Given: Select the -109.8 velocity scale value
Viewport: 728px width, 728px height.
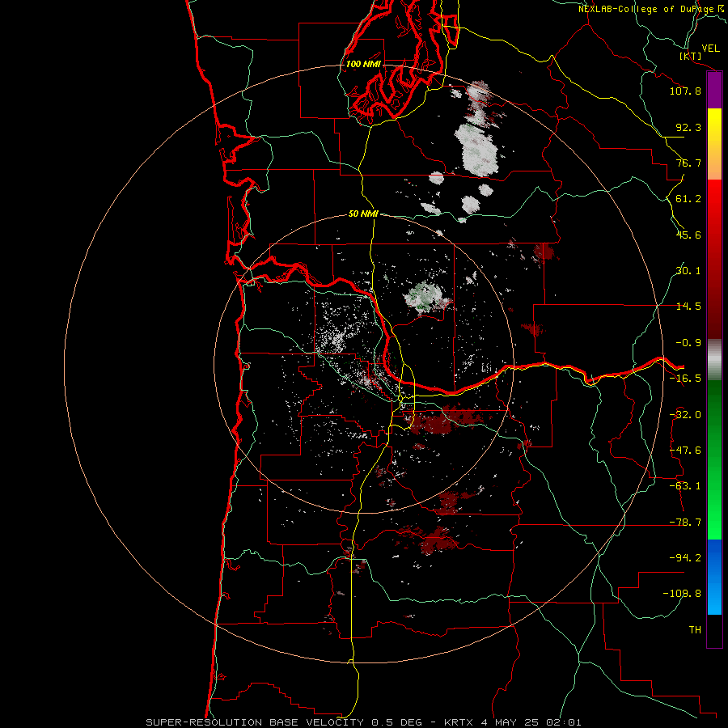Looking at the screenshot, I should click(x=683, y=594).
